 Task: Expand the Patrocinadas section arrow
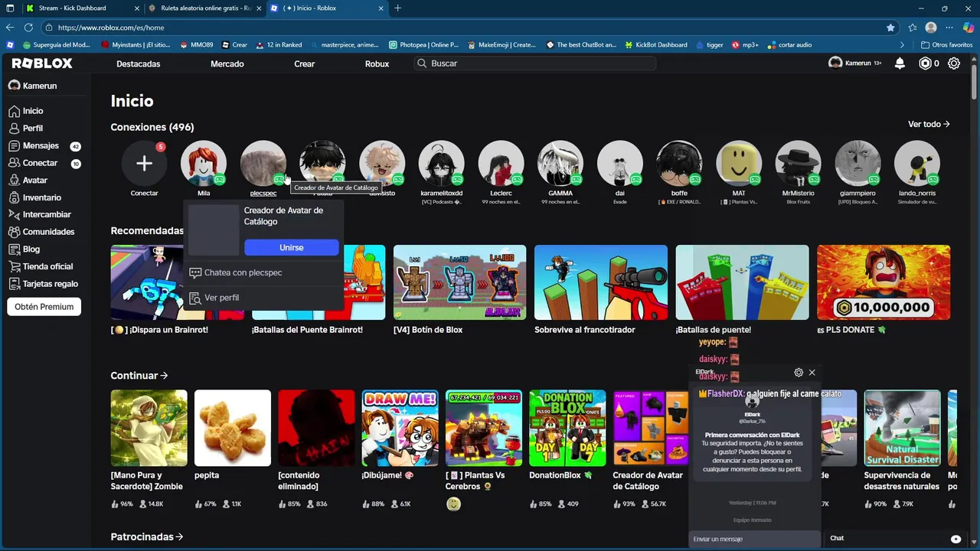tap(179, 537)
